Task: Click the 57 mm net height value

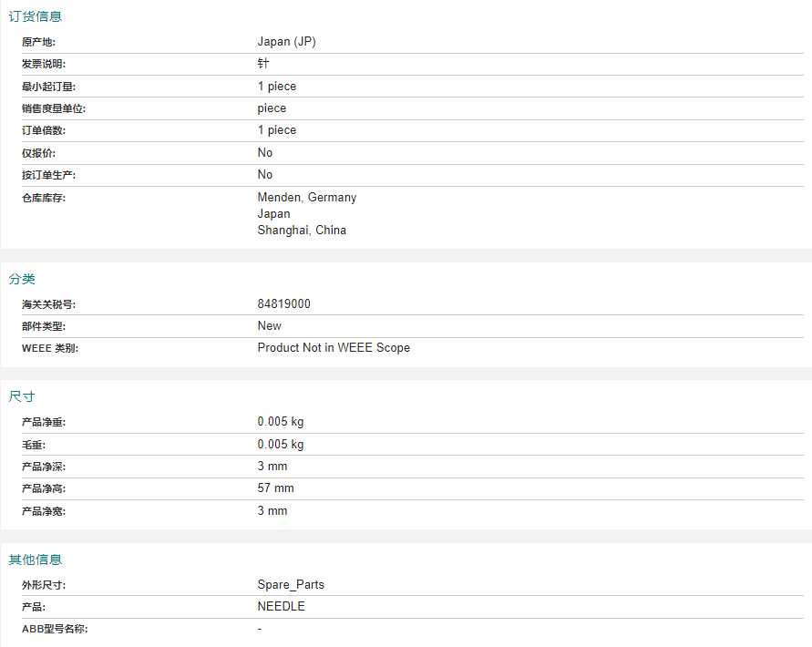Action: click(x=275, y=488)
